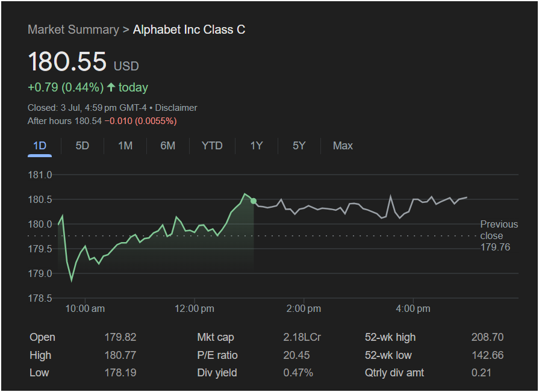
Task: Click the 178.5 y-axis label
Action: click(40, 298)
